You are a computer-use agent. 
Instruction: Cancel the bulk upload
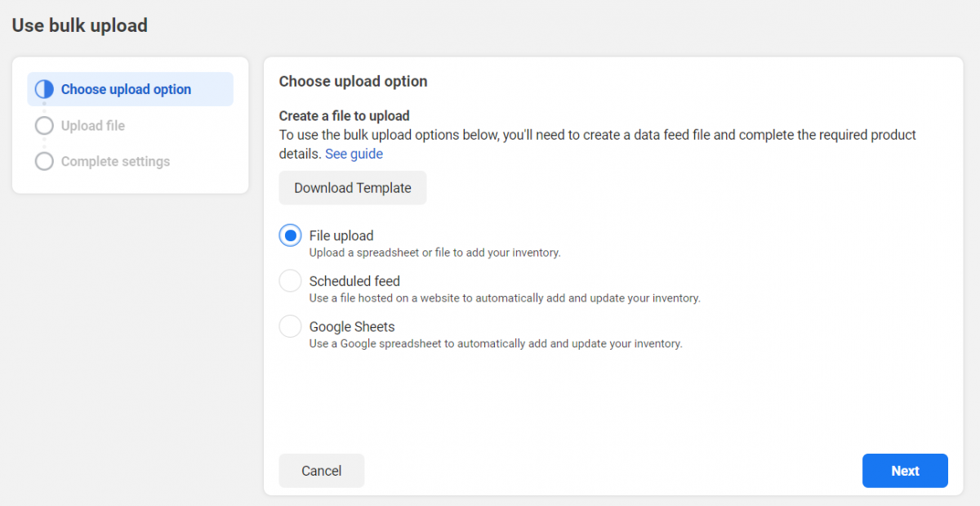(321, 471)
